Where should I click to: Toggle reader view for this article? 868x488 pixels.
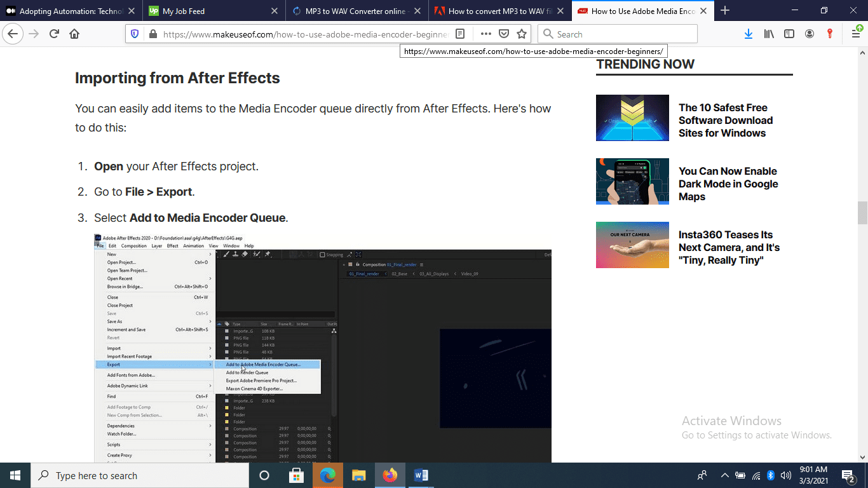pos(461,34)
